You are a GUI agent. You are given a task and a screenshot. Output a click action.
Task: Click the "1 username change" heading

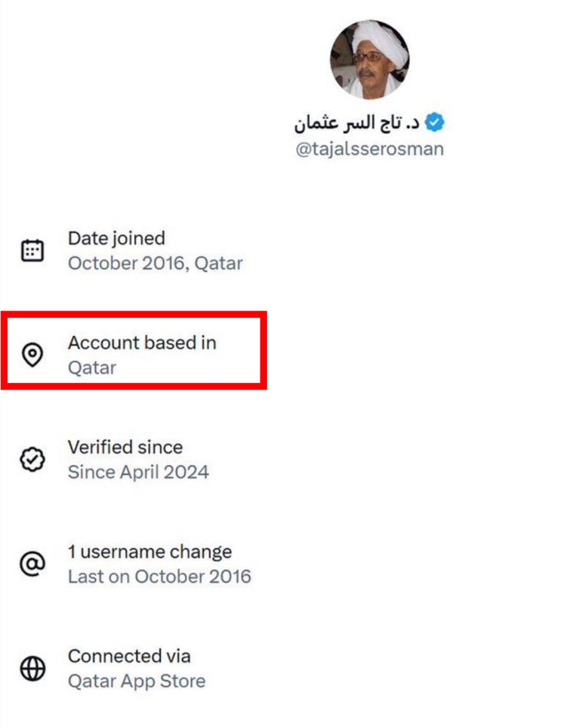tap(150, 552)
